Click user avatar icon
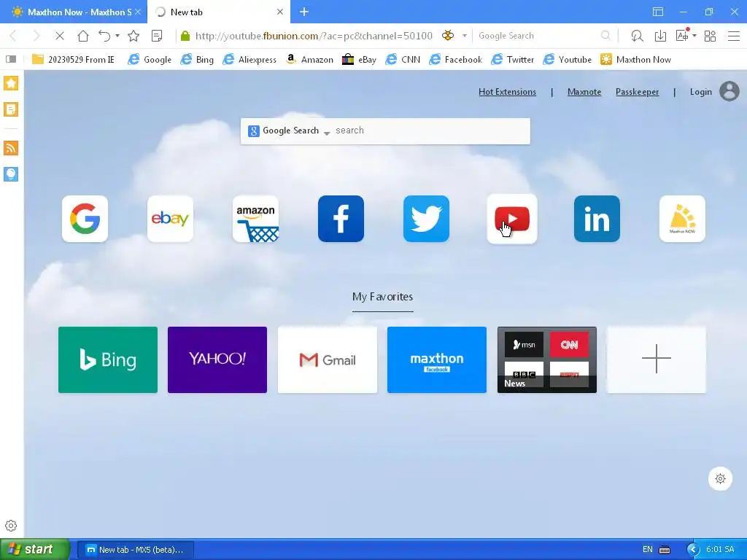747x560 pixels. coord(729,91)
